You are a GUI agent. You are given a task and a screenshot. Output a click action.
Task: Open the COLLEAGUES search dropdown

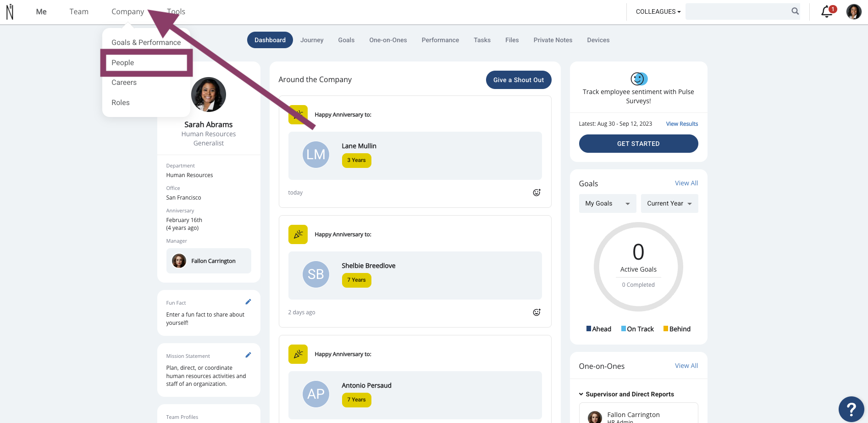point(658,11)
